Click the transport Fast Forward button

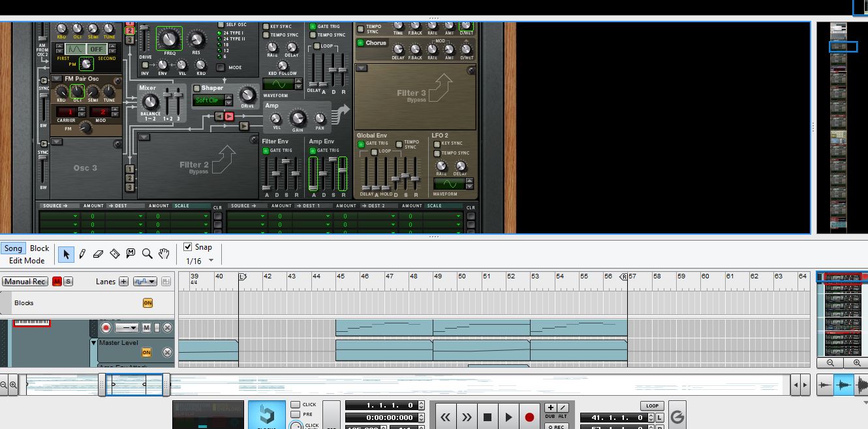pos(467,417)
